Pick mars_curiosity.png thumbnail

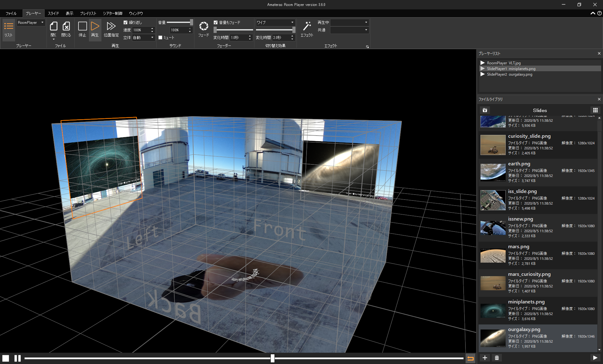point(493,283)
